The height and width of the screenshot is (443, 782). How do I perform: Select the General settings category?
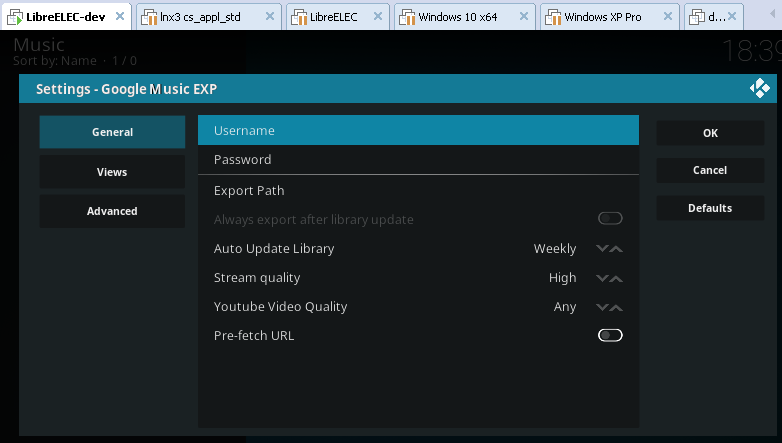pos(112,132)
